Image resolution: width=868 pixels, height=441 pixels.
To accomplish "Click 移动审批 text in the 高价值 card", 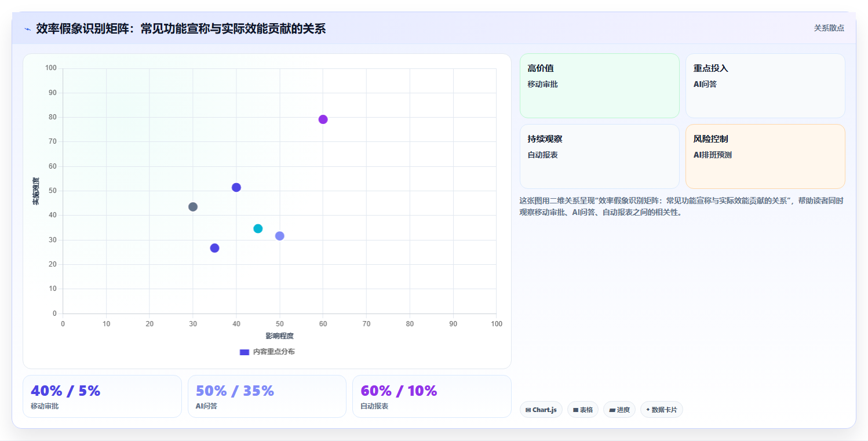I will [543, 84].
